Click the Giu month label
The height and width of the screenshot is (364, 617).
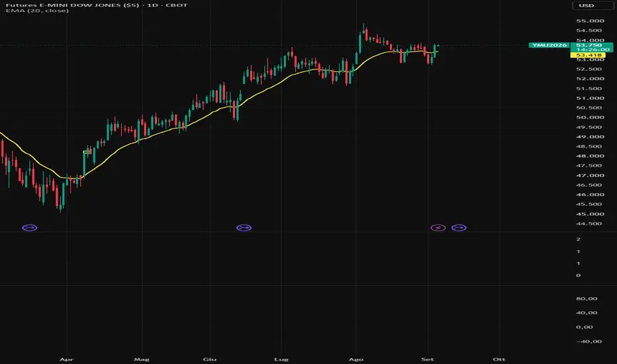209,359
